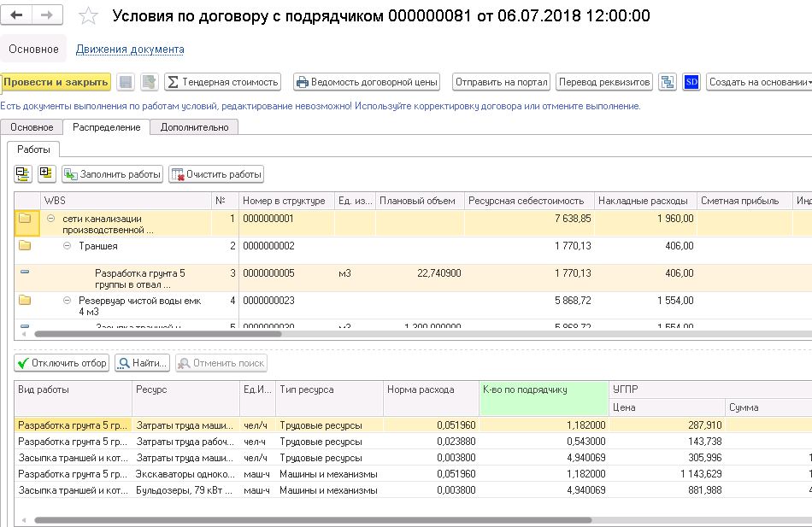Toggle filter with Отключить отбор button
The image size is (812, 527).
(x=62, y=363)
